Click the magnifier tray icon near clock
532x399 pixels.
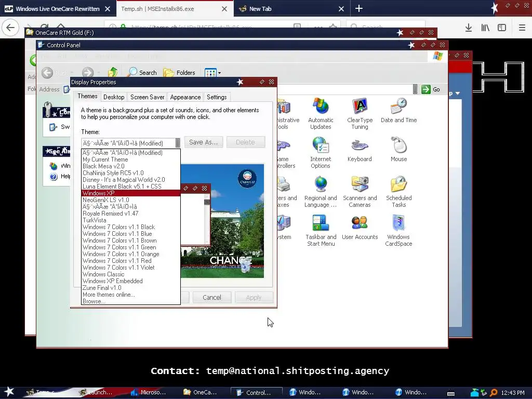[x=494, y=393]
